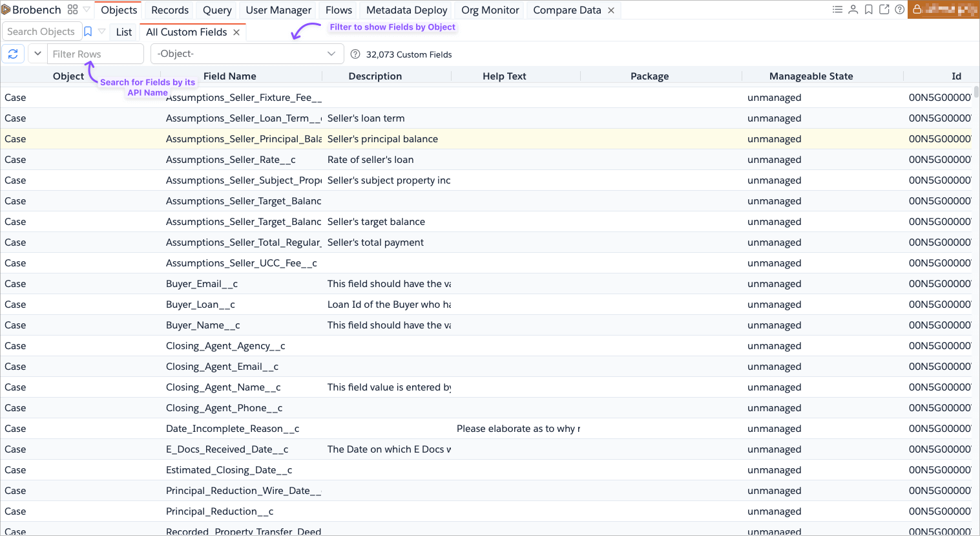Click the list icon in top-right toolbar
Image resolution: width=980 pixels, height=536 pixels.
(x=837, y=10)
